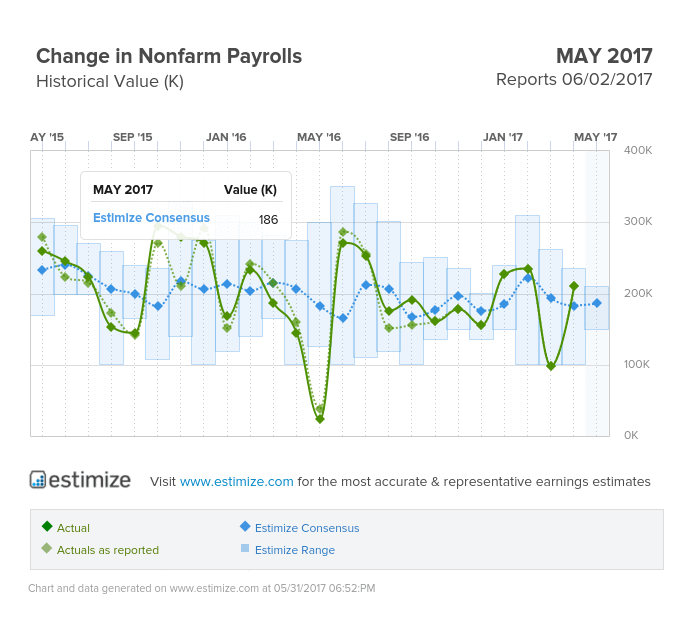Click the MAY 2017 consensus point on chart
Screen dimensions: 685x620
pyautogui.click(x=597, y=303)
